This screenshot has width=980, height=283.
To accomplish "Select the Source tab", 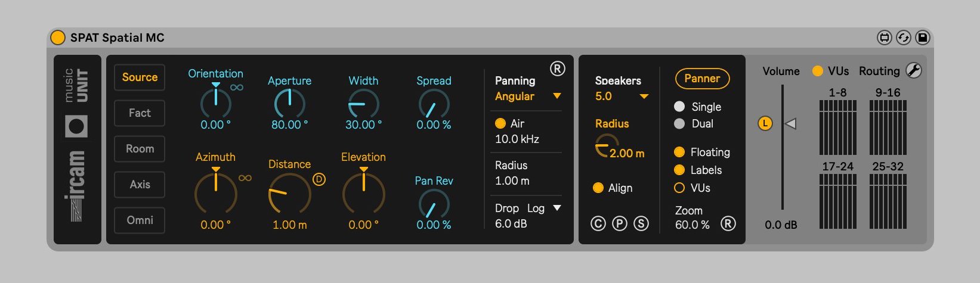I will click(140, 77).
